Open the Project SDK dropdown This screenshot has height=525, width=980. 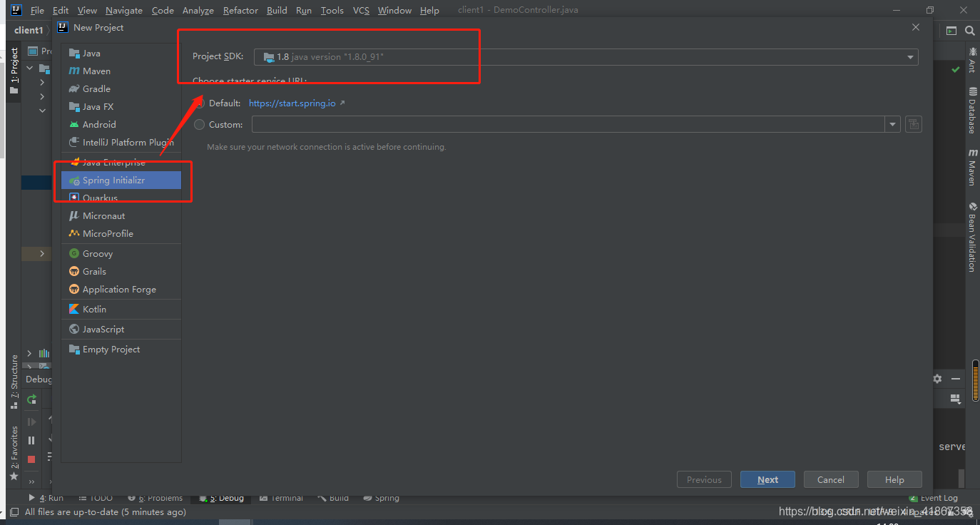[586, 57]
